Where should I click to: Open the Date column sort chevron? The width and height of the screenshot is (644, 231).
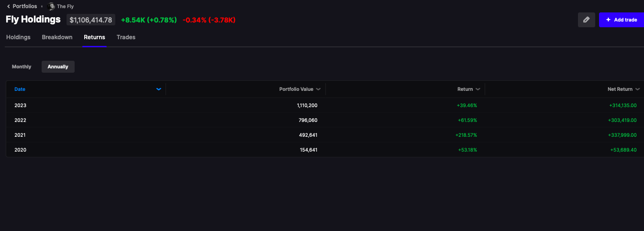(159, 89)
